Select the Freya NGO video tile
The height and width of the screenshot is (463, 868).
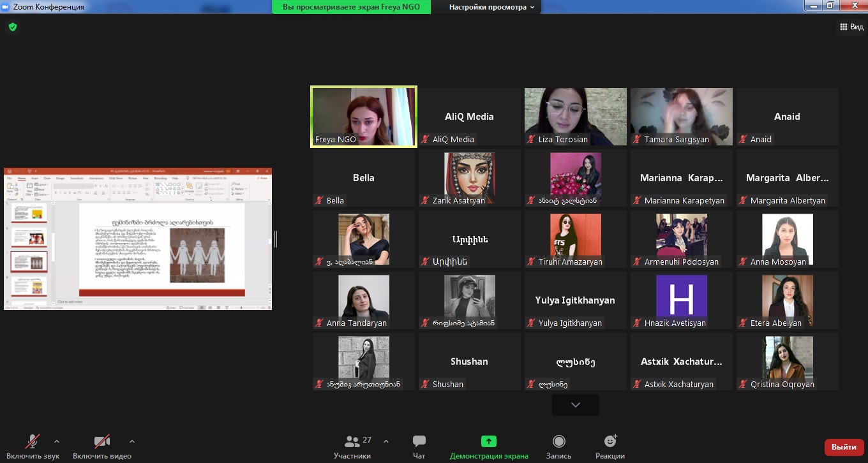(x=364, y=117)
